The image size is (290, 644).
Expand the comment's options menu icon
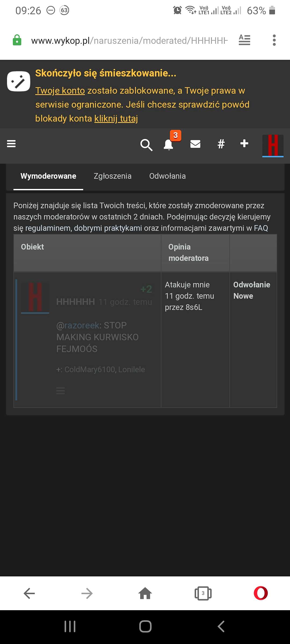(x=61, y=391)
